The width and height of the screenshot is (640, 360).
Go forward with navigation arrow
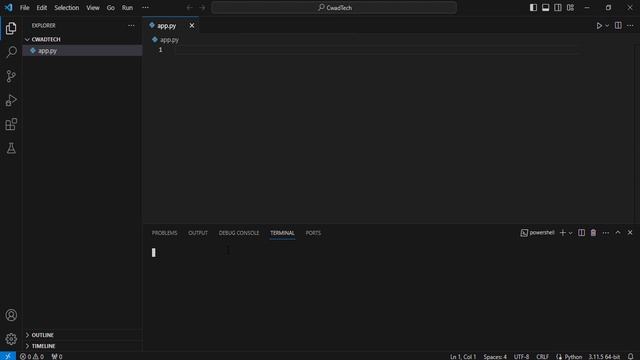pos(202,7)
